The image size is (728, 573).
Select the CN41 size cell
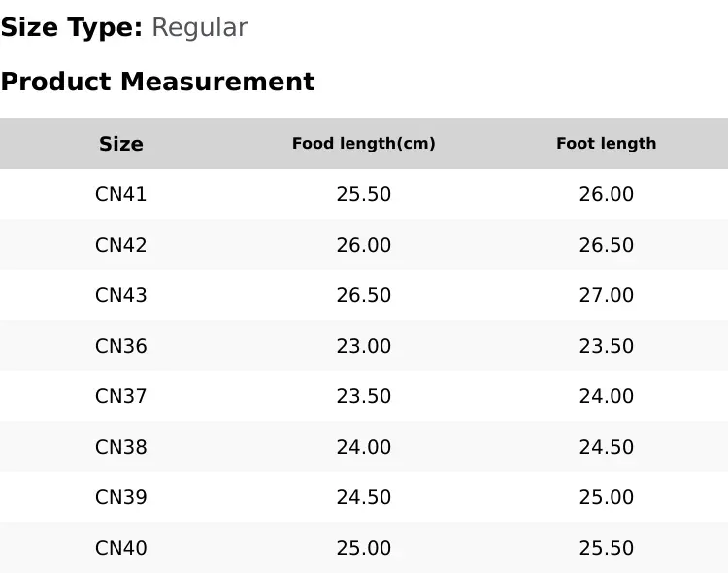[x=120, y=194]
